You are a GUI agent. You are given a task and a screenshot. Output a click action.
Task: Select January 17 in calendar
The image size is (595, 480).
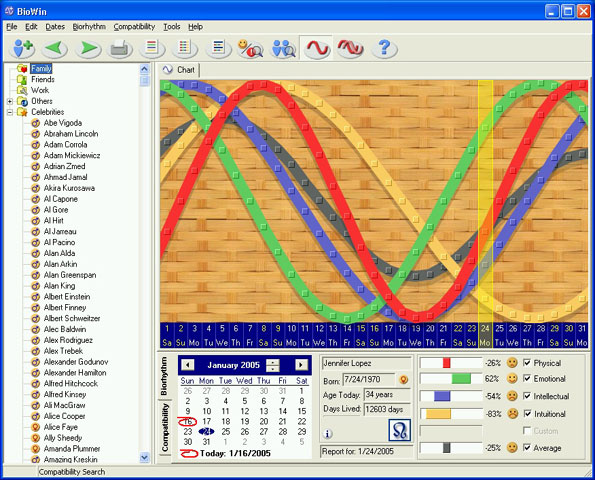pyautogui.click(x=207, y=422)
